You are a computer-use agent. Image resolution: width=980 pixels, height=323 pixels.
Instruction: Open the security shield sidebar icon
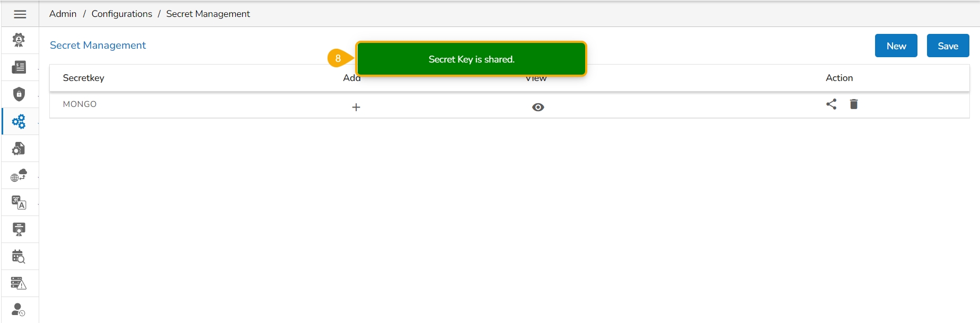[19, 94]
